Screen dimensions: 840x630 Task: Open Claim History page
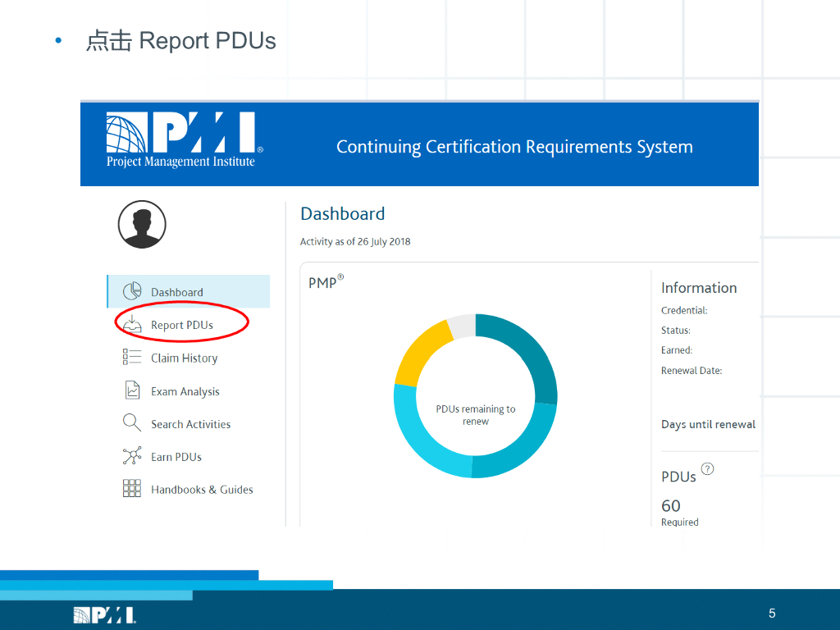point(184,358)
